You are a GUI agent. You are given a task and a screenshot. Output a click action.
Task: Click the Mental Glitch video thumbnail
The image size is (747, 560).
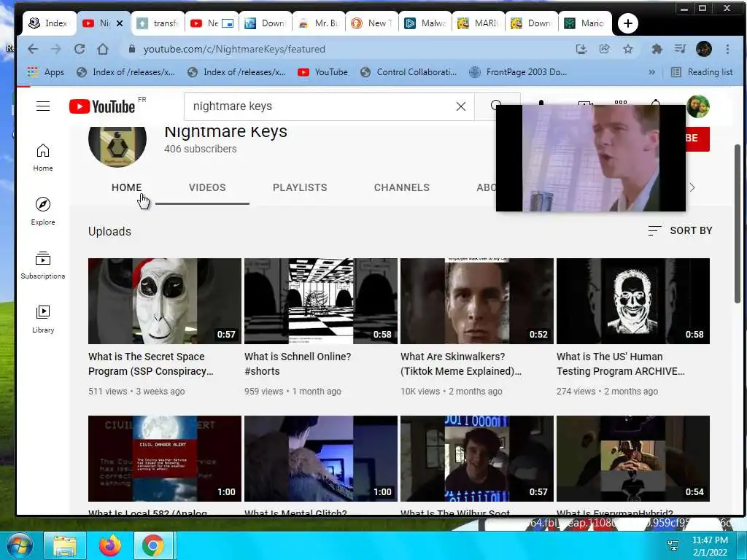point(321,458)
